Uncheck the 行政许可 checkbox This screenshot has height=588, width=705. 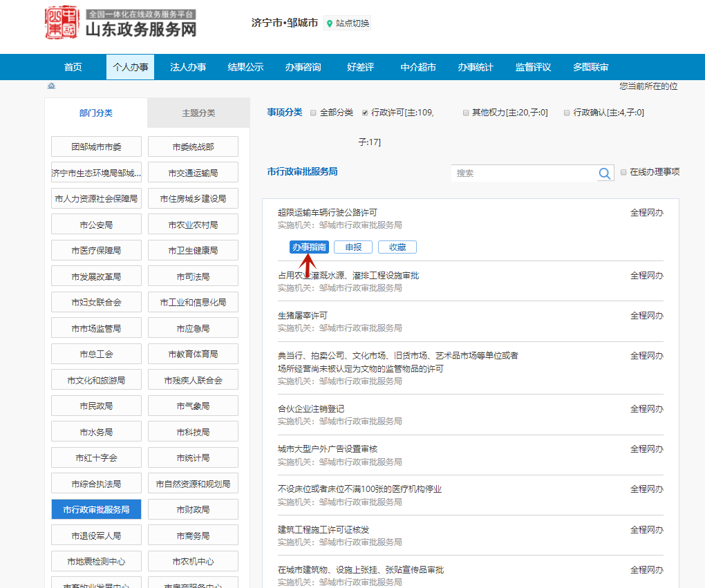(365, 113)
